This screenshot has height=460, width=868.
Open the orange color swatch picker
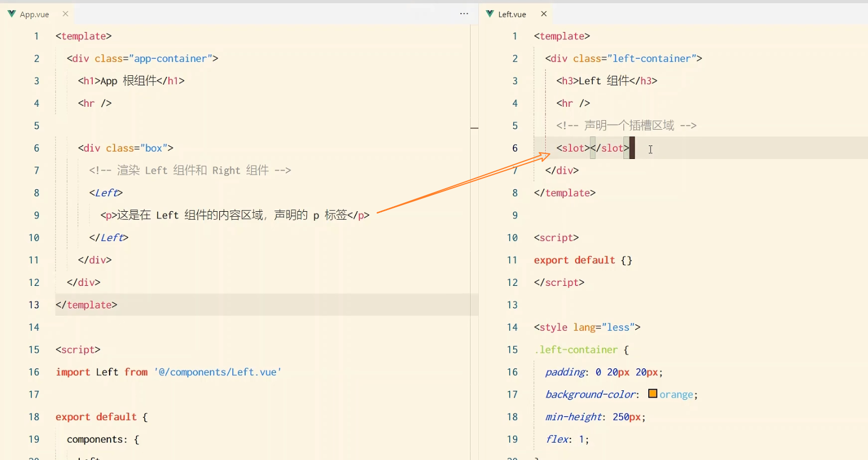click(x=653, y=394)
